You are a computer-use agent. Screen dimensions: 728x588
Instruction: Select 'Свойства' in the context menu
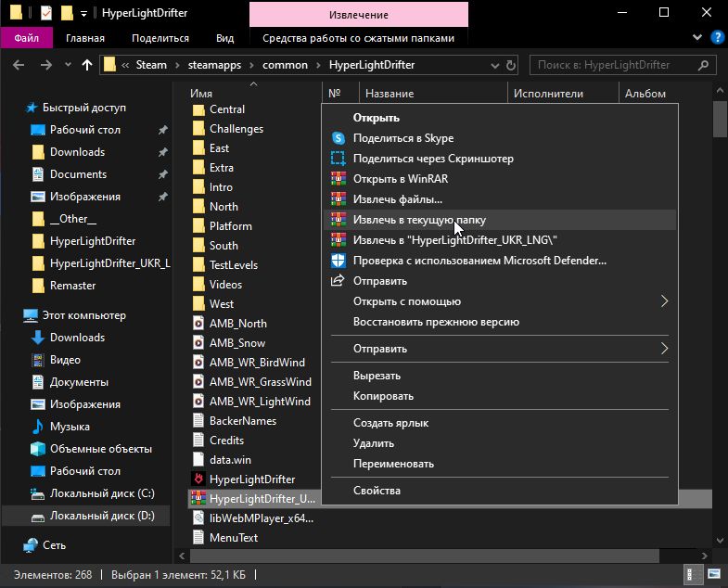coord(377,491)
